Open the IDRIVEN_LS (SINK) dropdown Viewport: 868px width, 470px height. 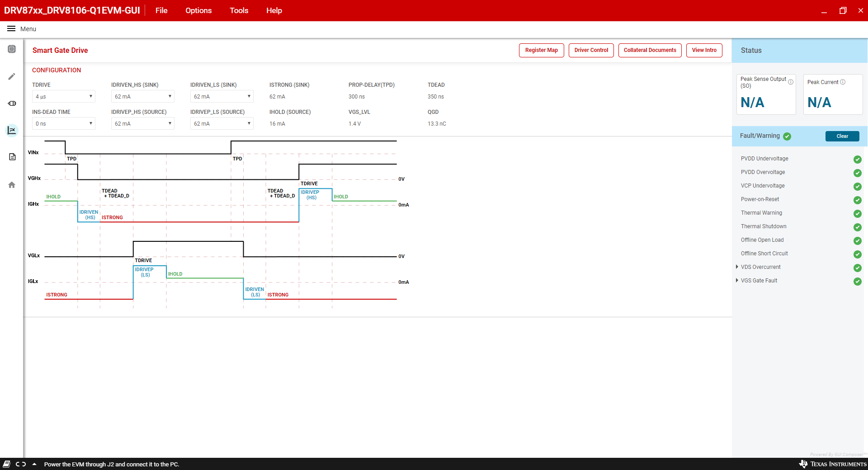tap(222, 96)
